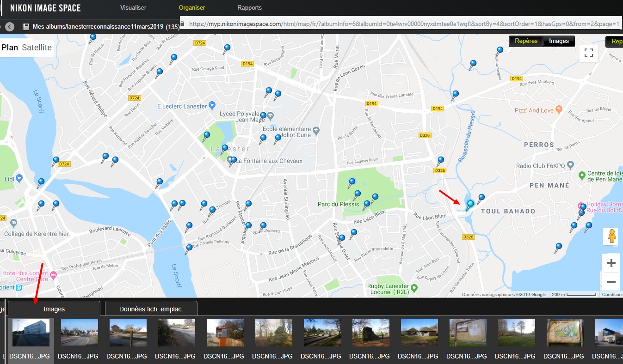Screen dimensions: 623x364
Task: Select the highlighted pin near Toul Bahado
Action: (x=470, y=204)
